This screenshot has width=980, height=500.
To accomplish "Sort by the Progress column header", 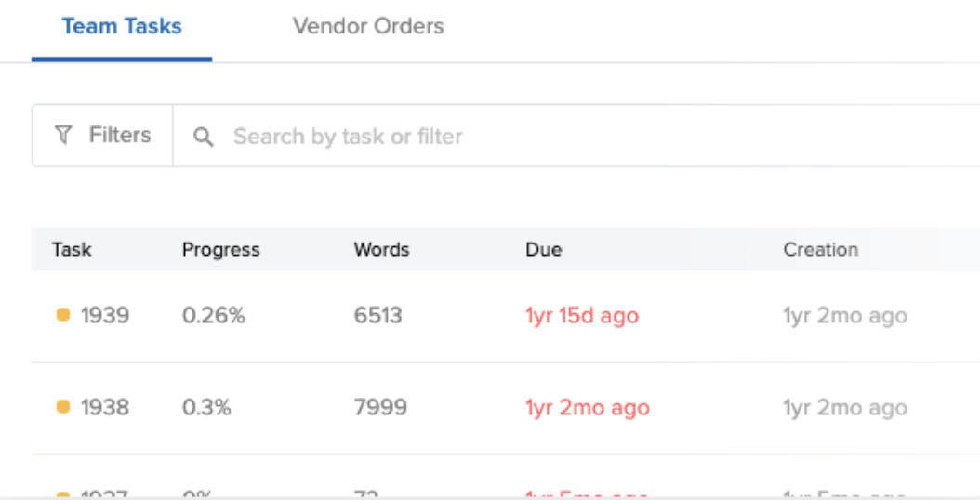I will point(220,250).
